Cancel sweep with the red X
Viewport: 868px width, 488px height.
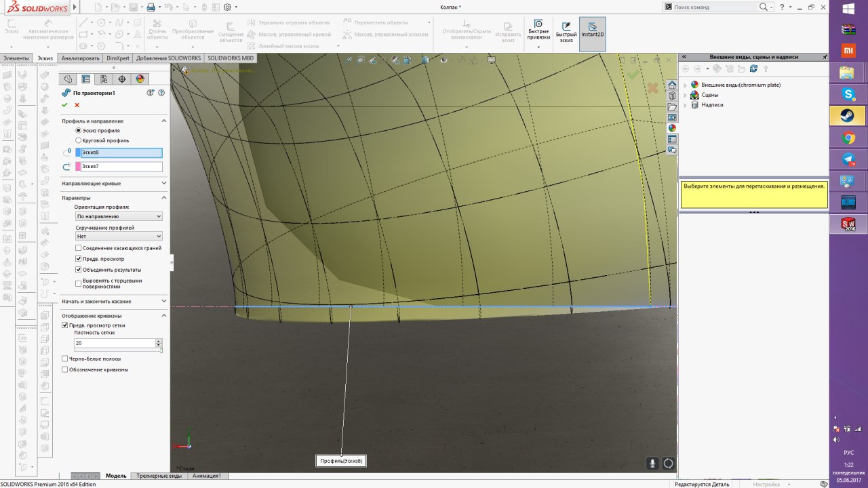(77, 105)
